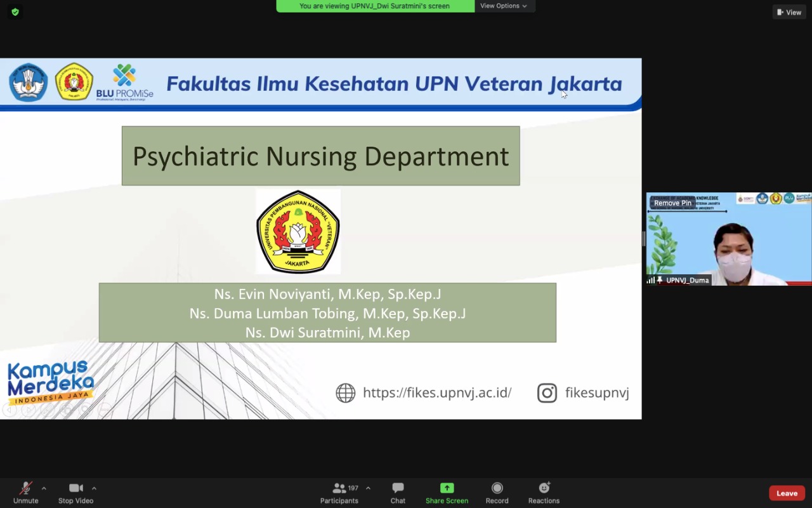Screen dimensions: 812x508
Task: Remove pin from UPNVJ_Duma's video
Action: (x=672, y=203)
